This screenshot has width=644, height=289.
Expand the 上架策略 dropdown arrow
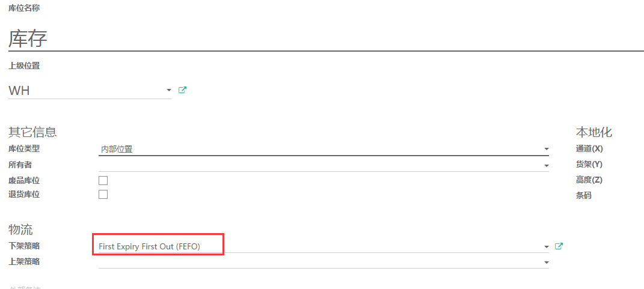[546, 262]
